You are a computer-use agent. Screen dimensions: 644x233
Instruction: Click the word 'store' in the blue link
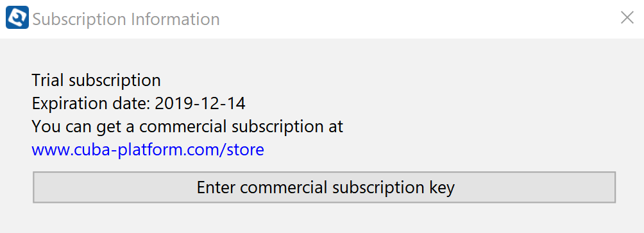pos(246,150)
